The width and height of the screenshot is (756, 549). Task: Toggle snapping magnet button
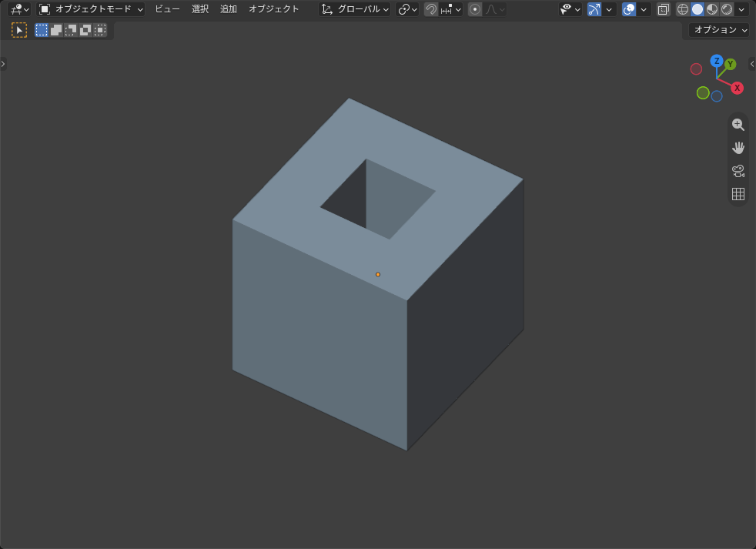tap(431, 9)
